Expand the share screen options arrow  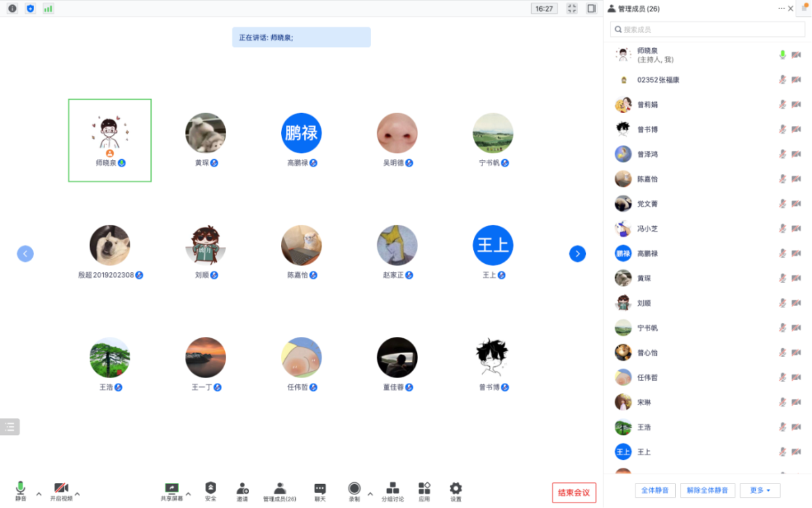(x=188, y=494)
